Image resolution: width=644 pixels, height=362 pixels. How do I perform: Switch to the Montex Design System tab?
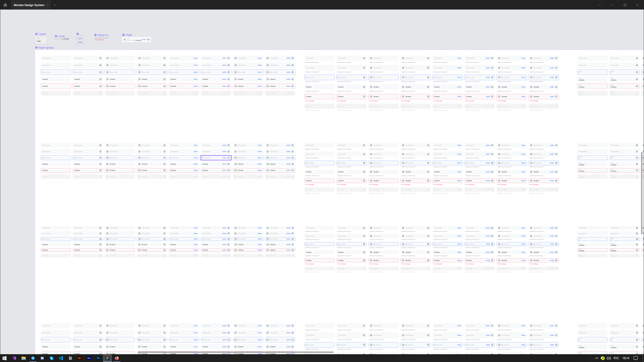pos(29,5)
